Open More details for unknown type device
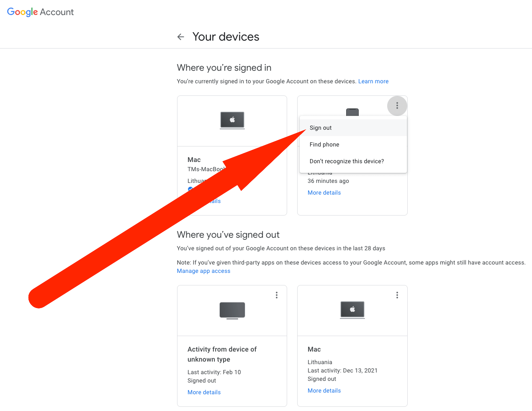Image resolution: width=532 pixels, height=411 pixels. click(x=204, y=392)
